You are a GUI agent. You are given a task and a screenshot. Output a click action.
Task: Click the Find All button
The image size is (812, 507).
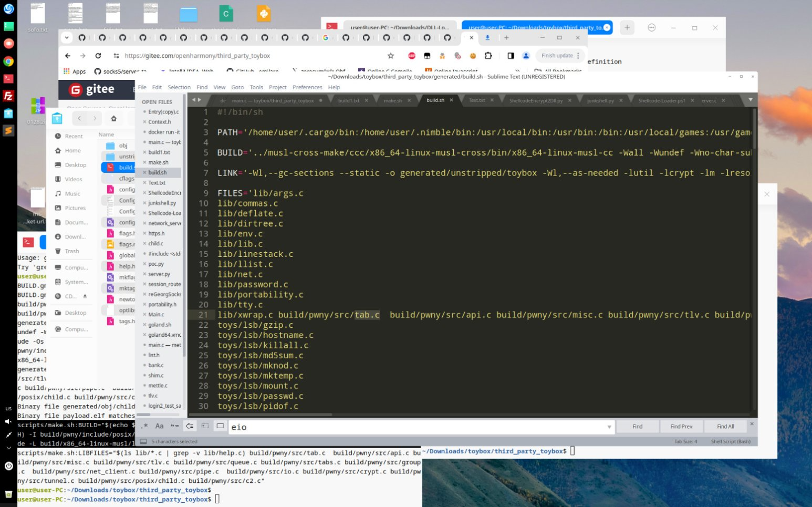[x=725, y=427]
